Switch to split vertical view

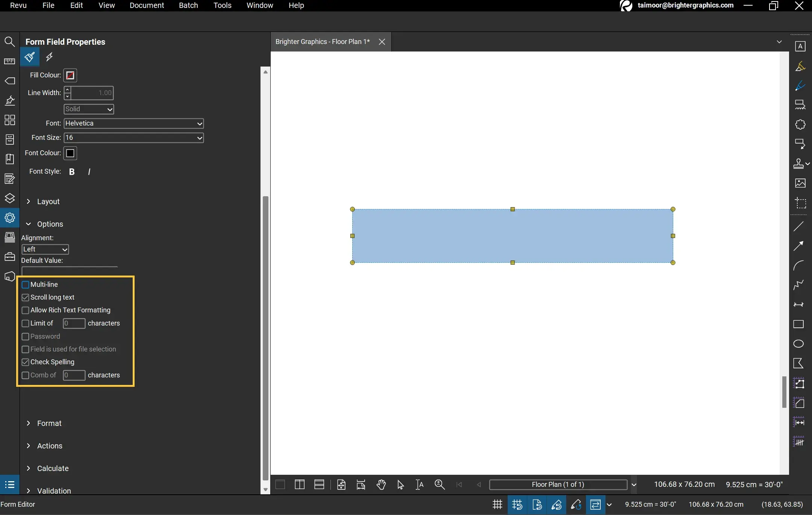(300, 485)
